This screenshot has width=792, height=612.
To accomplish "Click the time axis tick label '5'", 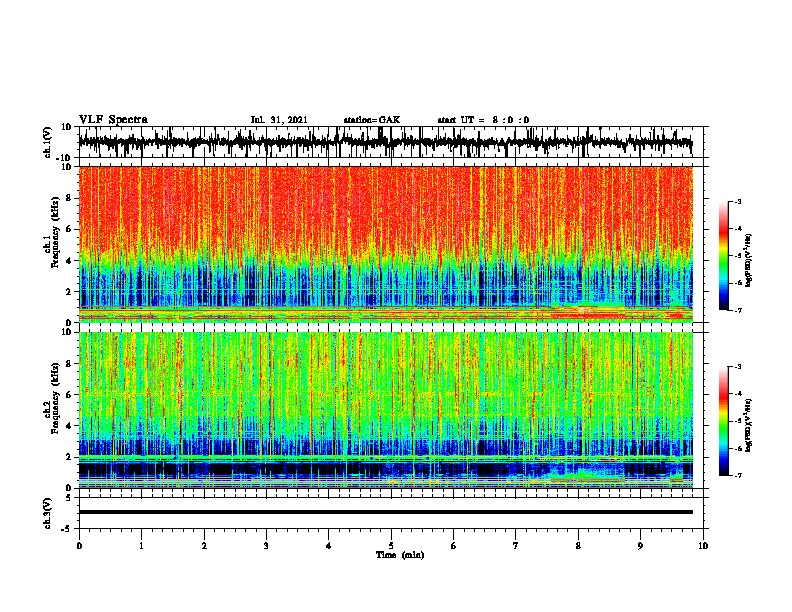I will (391, 546).
